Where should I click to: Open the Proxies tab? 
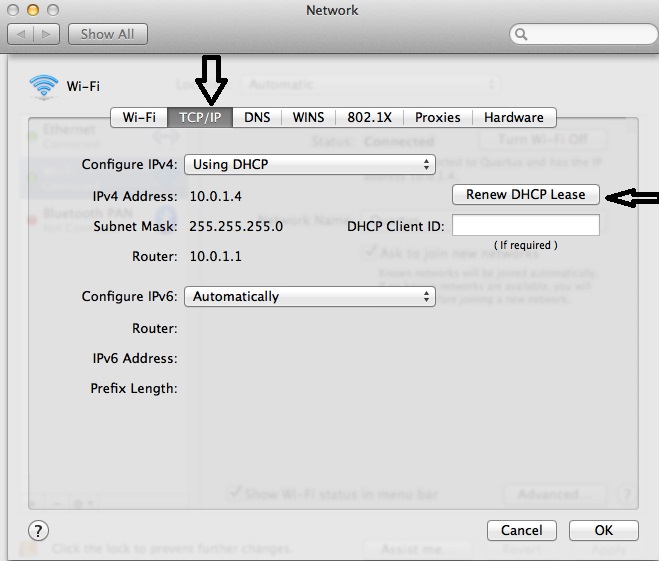[438, 117]
